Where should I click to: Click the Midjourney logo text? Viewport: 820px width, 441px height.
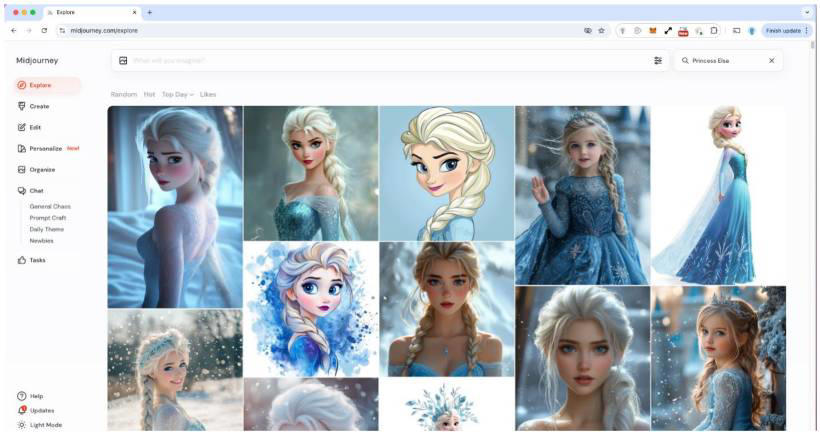pos(37,60)
